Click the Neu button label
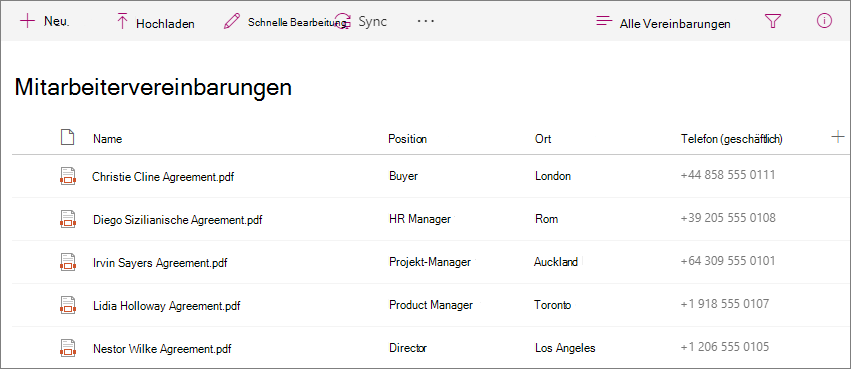The width and height of the screenshot is (851, 369). tap(56, 22)
